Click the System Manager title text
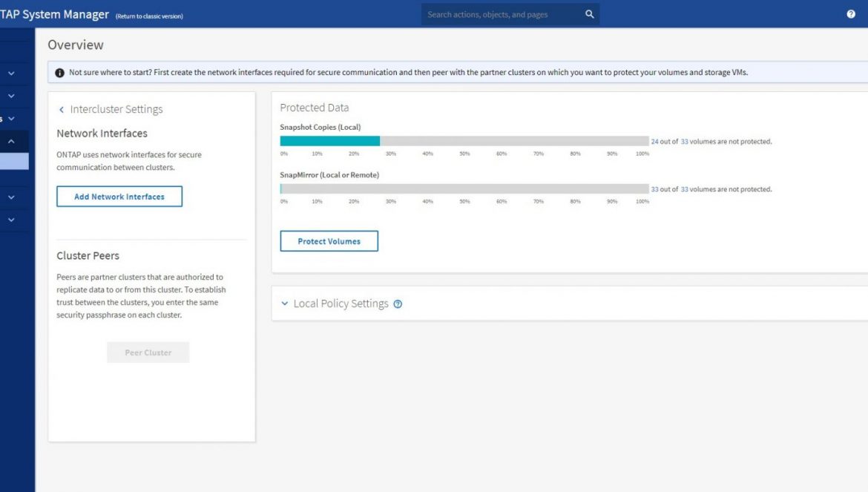868x492 pixels. click(x=54, y=14)
